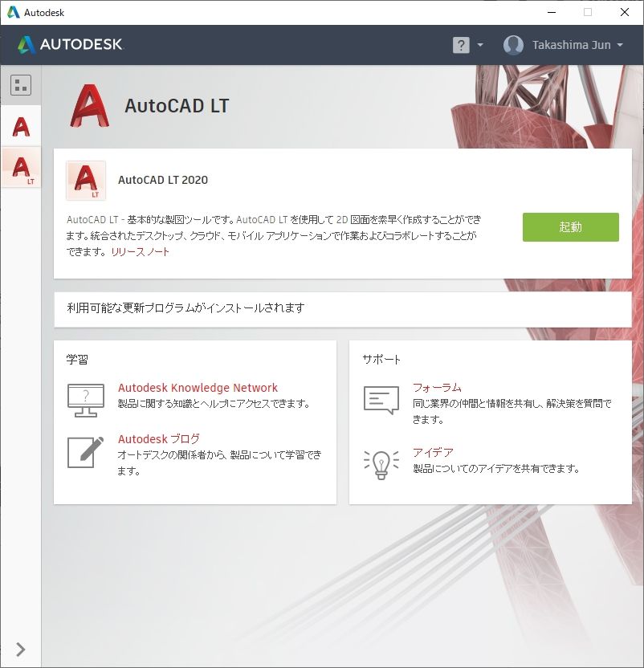Minimize the Autodesk window
Screen dimensions: 644x668
point(552,12)
